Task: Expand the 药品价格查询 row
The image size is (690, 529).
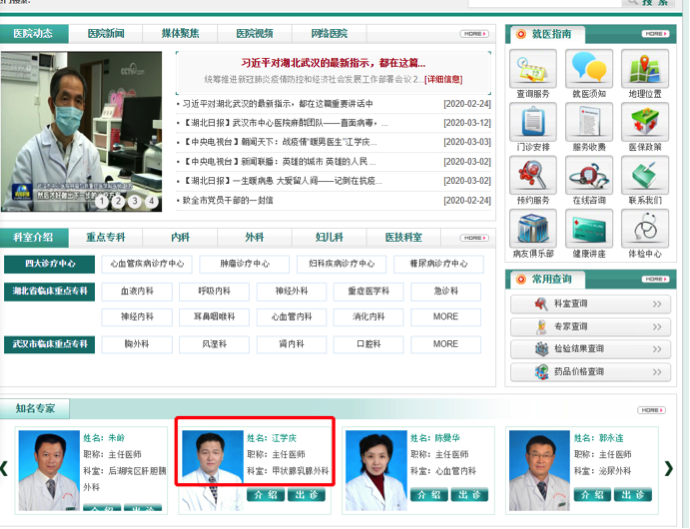Action: [x=591, y=372]
